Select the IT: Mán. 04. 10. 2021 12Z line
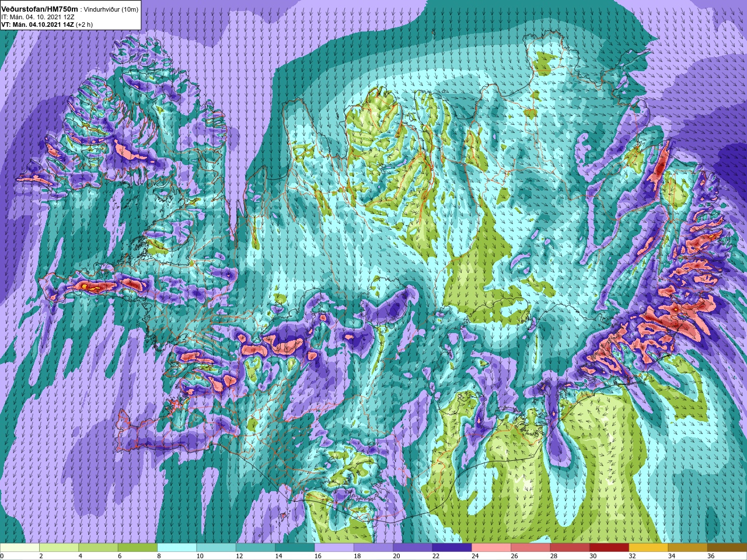 (38, 17)
